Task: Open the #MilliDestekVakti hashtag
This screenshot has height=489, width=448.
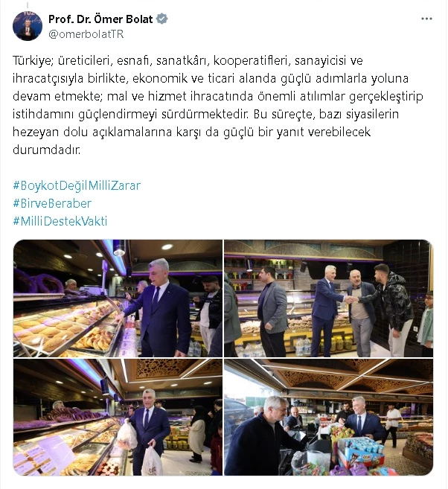Action: coord(60,221)
